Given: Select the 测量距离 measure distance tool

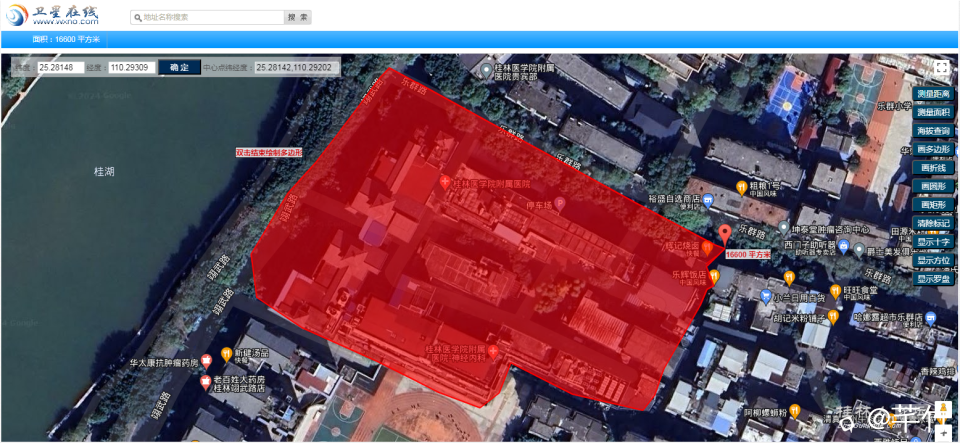Looking at the screenshot, I should click(x=934, y=94).
